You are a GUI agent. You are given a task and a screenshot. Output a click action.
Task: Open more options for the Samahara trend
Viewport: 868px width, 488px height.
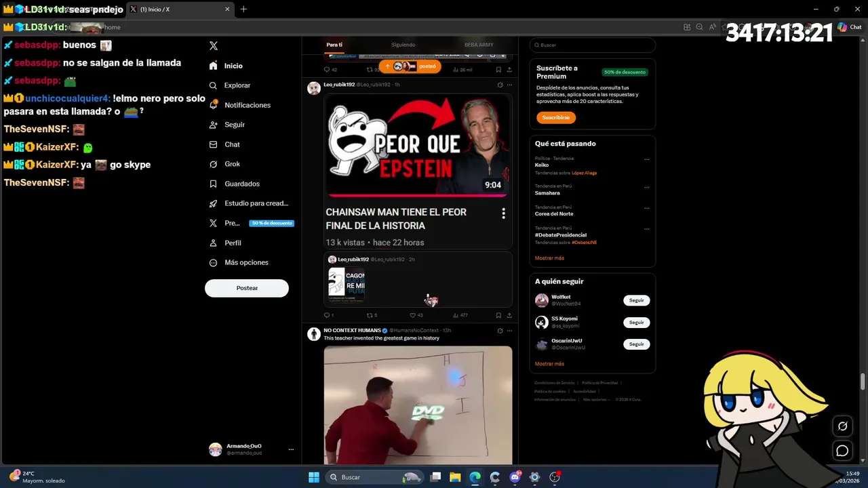pyautogui.click(x=647, y=187)
